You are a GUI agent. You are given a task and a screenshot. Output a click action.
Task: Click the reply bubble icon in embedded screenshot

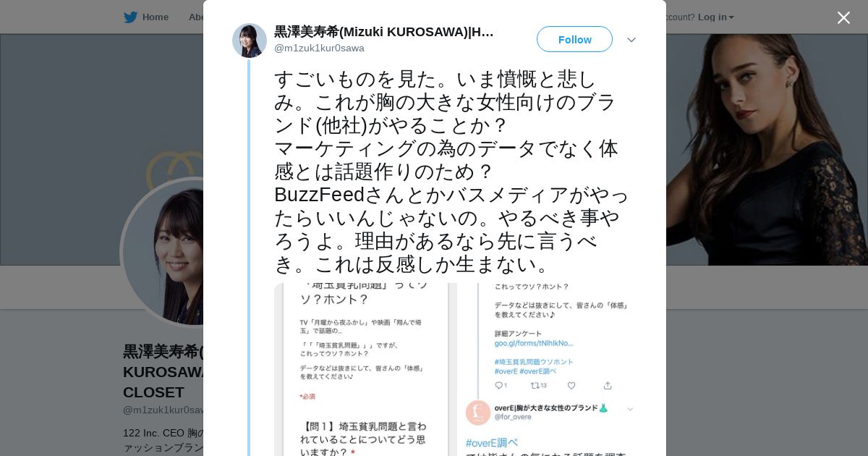point(500,386)
